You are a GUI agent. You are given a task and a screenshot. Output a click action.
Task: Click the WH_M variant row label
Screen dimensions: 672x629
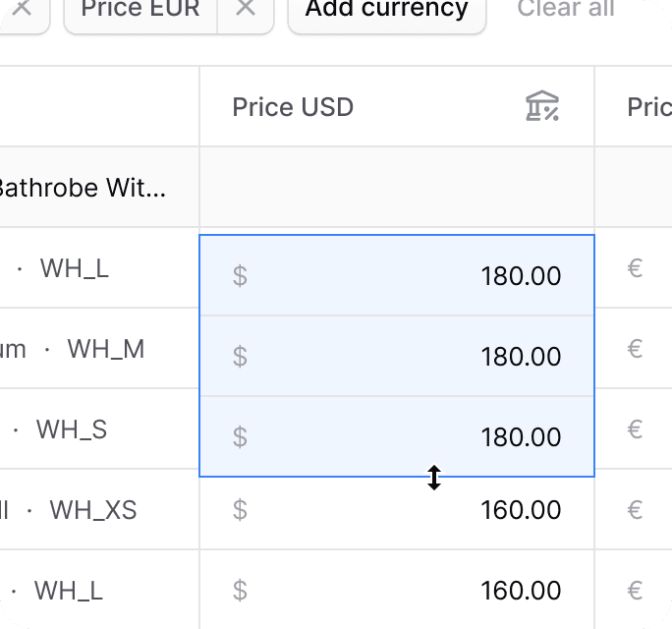tap(105, 349)
